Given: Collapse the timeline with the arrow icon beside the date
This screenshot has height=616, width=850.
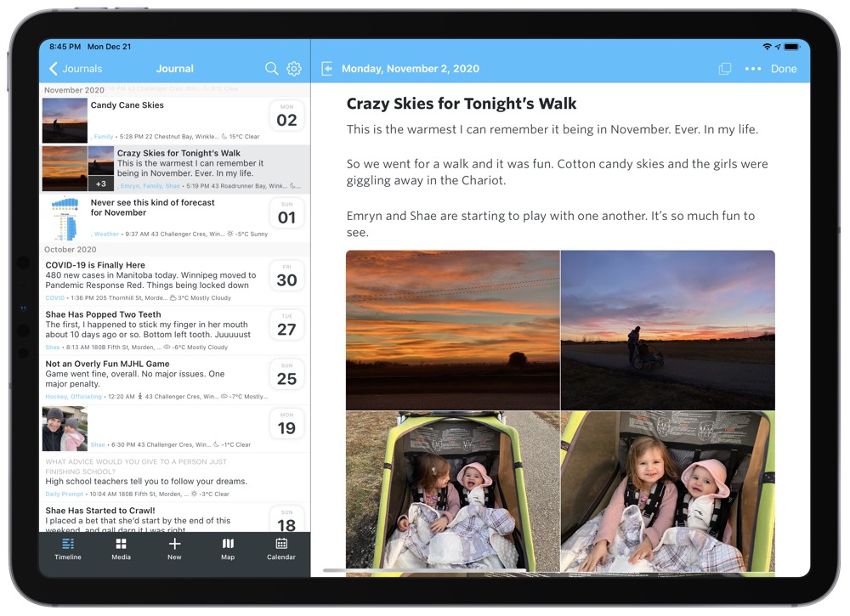Looking at the screenshot, I should click(329, 69).
